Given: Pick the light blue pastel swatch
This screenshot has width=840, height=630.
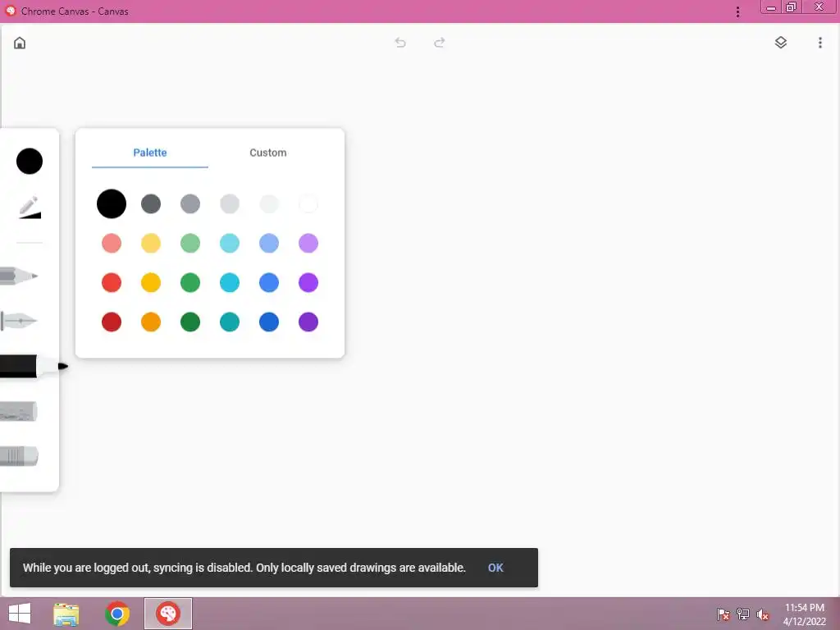Looking at the screenshot, I should point(269,243).
